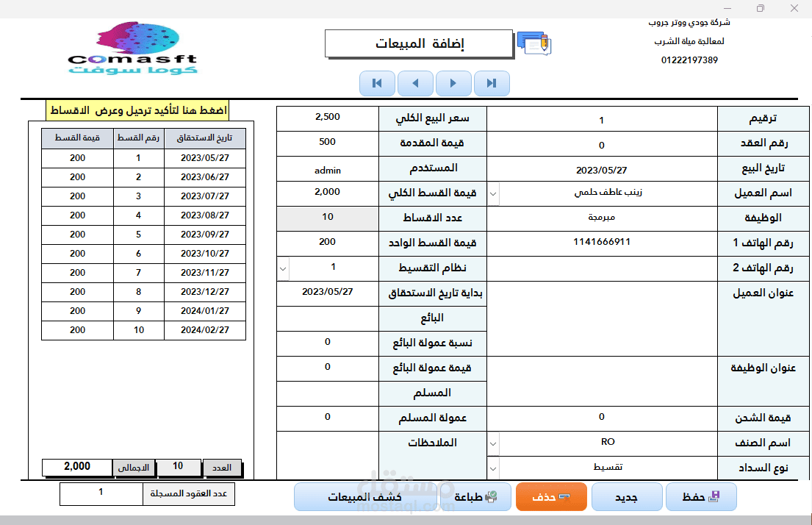Click رقم القسط column header

[138, 138]
